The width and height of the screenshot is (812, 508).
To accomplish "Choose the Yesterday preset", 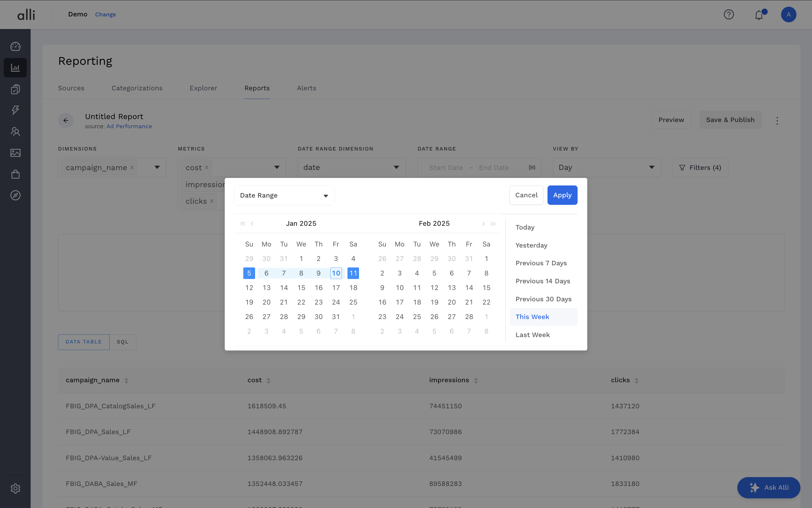I will (543, 245).
